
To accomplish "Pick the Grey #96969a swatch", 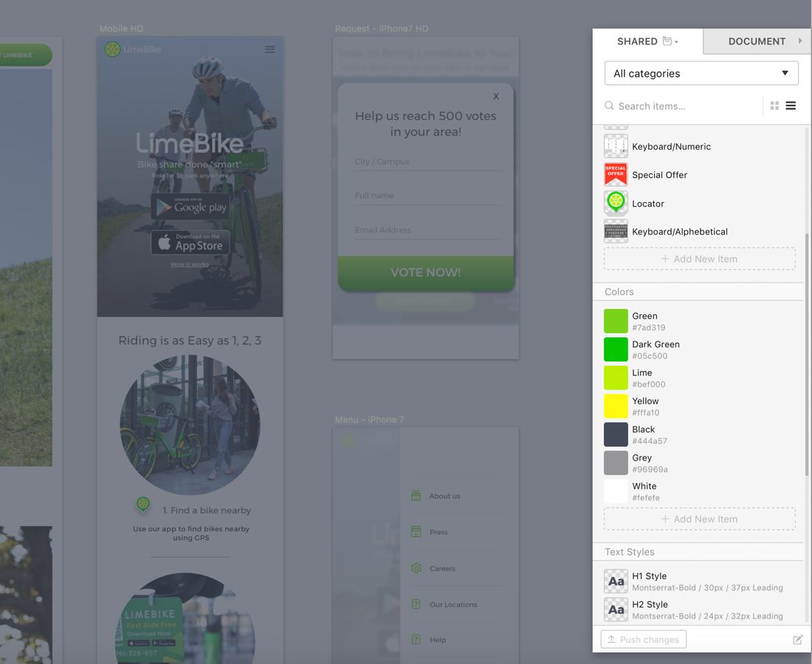I will [x=616, y=463].
